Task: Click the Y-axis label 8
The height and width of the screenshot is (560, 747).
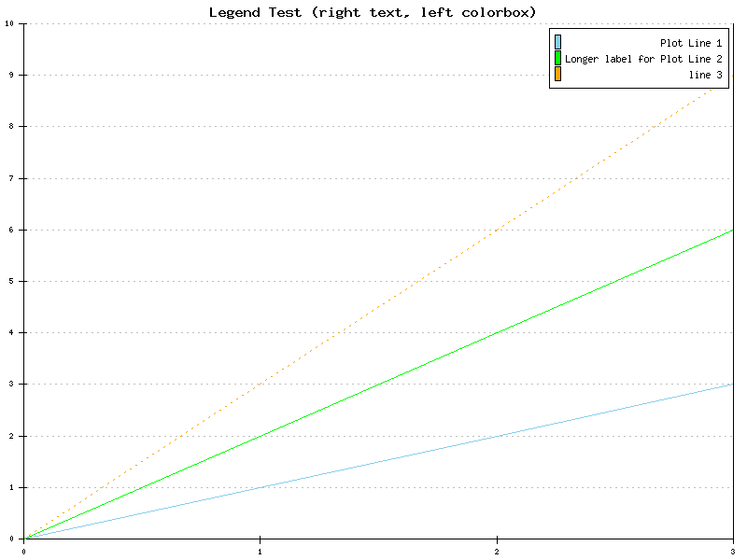Action: pos(11,126)
